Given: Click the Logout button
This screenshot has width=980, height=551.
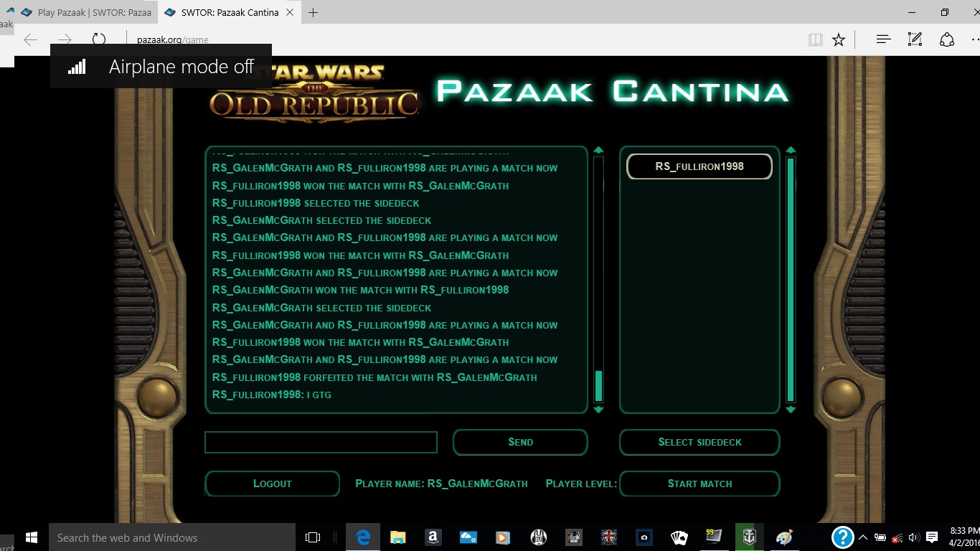Looking at the screenshot, I should coord(273,484).
